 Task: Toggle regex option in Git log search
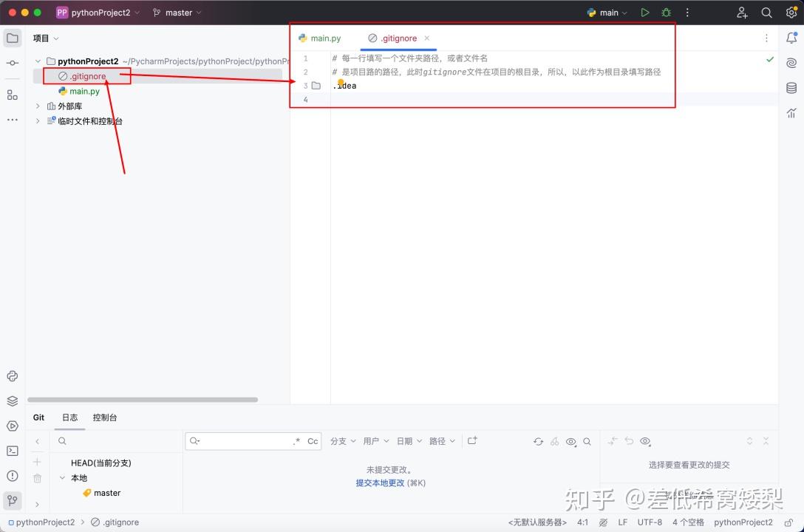pos(296,441)
